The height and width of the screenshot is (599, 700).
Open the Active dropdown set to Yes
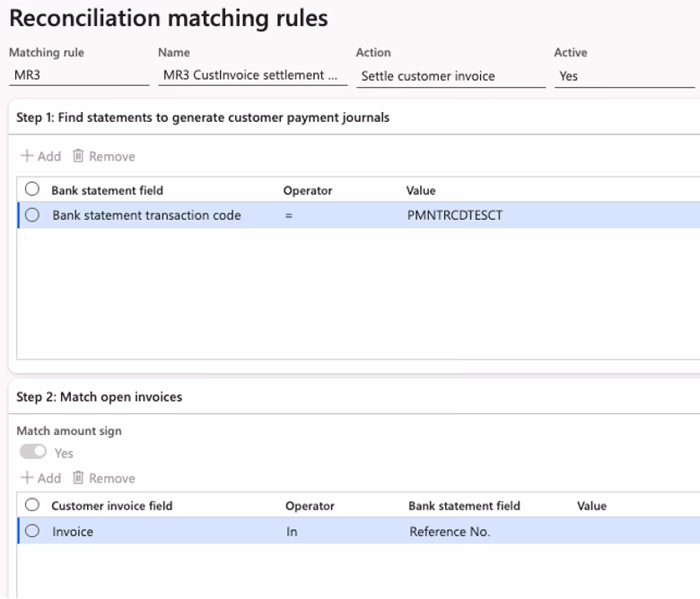pyautogui.click(x=624, y=76)
